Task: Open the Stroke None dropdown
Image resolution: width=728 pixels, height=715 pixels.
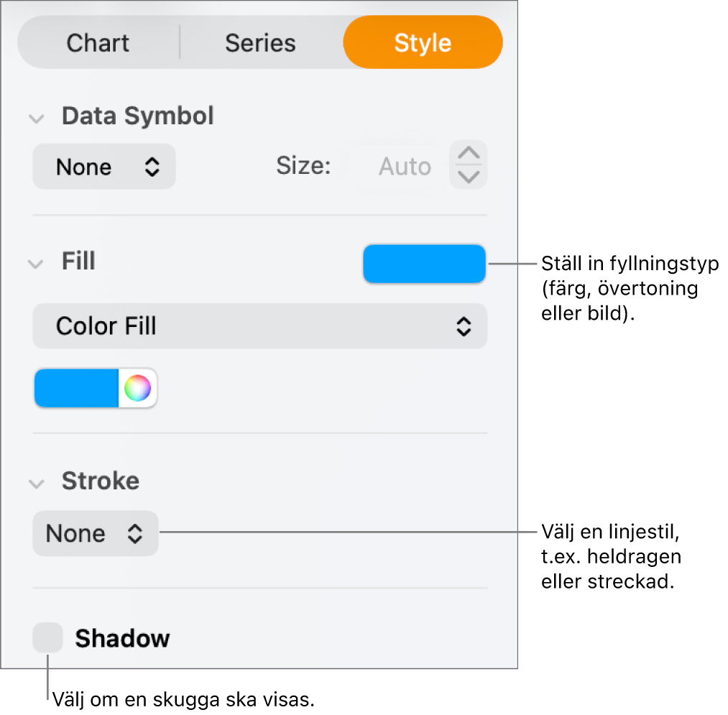Action: click(x=95, y=533)
